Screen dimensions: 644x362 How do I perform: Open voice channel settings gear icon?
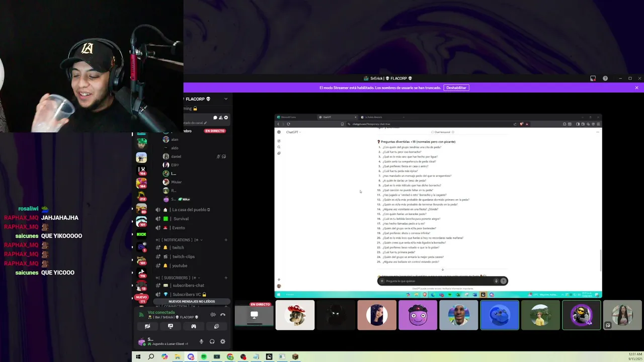226,118
